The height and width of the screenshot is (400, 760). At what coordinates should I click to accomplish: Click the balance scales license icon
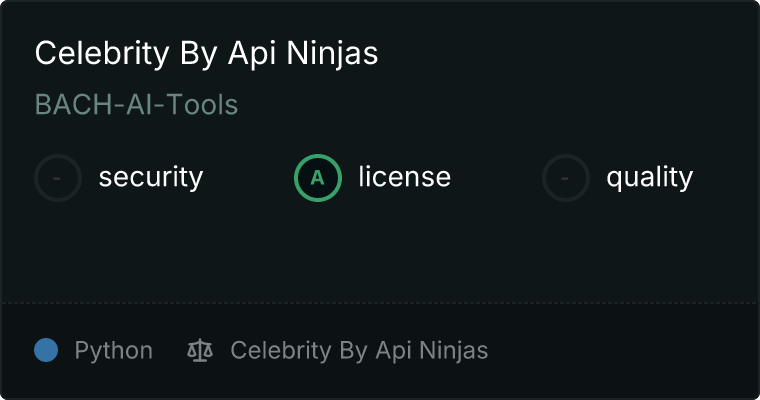(x=200, y=351)
